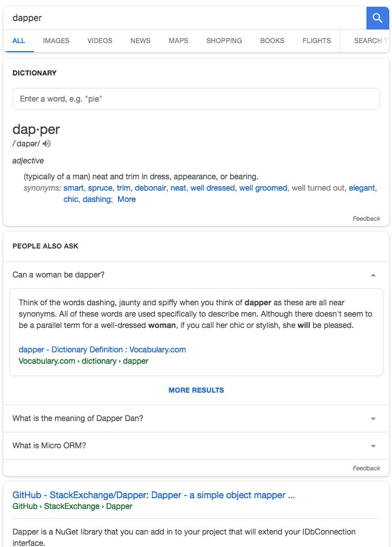Screen dimensions: 392x547
Task: Click the MORE RESULTS button
Action: point(196,390)
